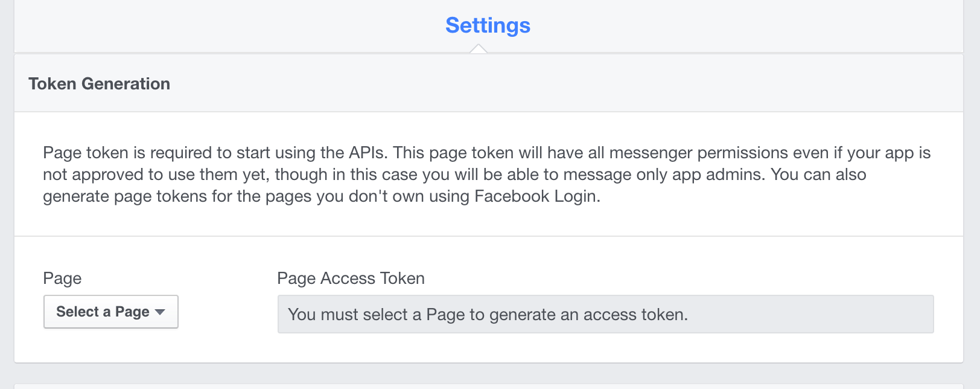Select the page token description paragraph
Image resolution: width=980 pixels, height=389 pixels.
pyautogui.click(x=487, y=175)
